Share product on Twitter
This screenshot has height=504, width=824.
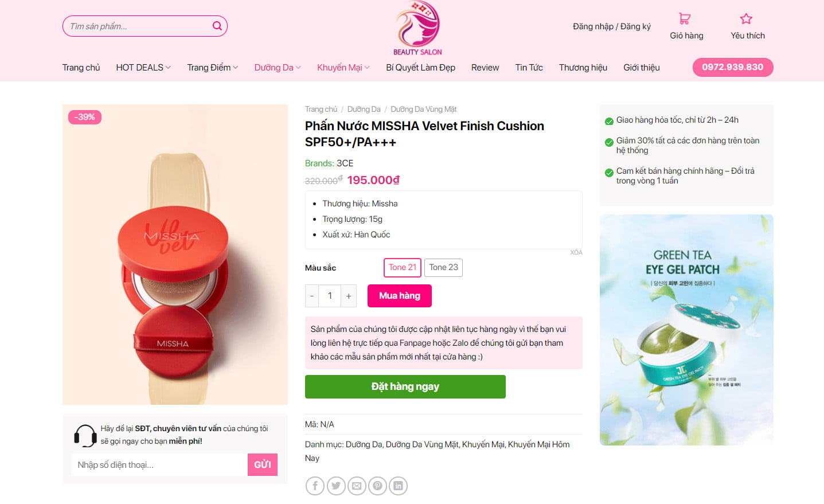(x=336, y=486)
